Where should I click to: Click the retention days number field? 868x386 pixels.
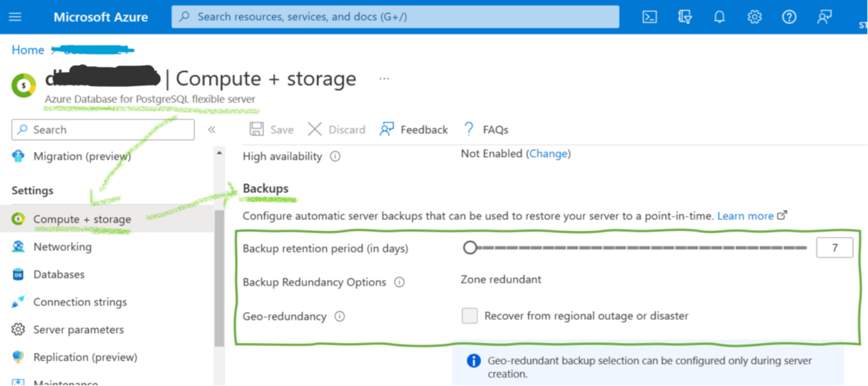coord(834,248)
